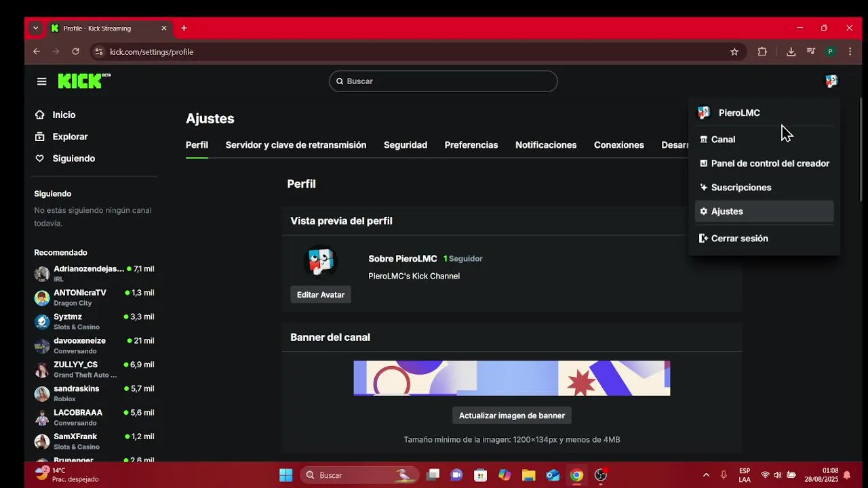Screen dimensions: 868x488
Task: Open File Explorer from taskbar
Action: [528, 475]
